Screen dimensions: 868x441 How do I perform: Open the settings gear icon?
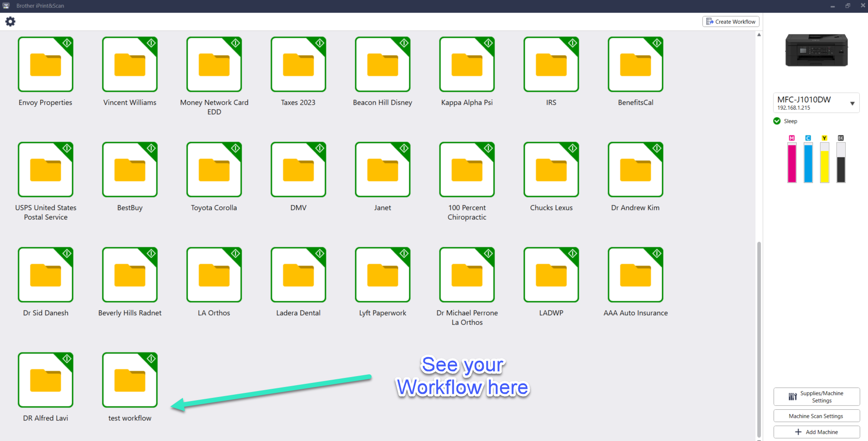[x=10, y=21]
